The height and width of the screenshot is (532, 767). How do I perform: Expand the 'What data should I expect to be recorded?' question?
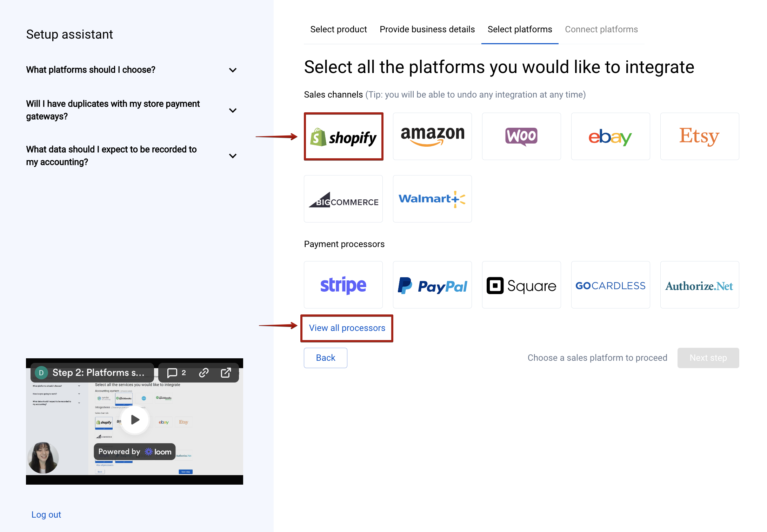point(233,156)
